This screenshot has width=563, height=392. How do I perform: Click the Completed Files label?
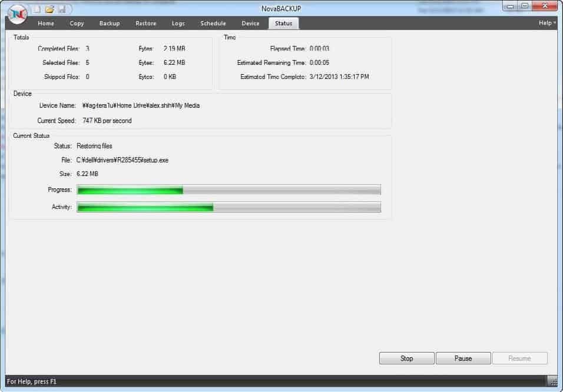click(58, 48)
